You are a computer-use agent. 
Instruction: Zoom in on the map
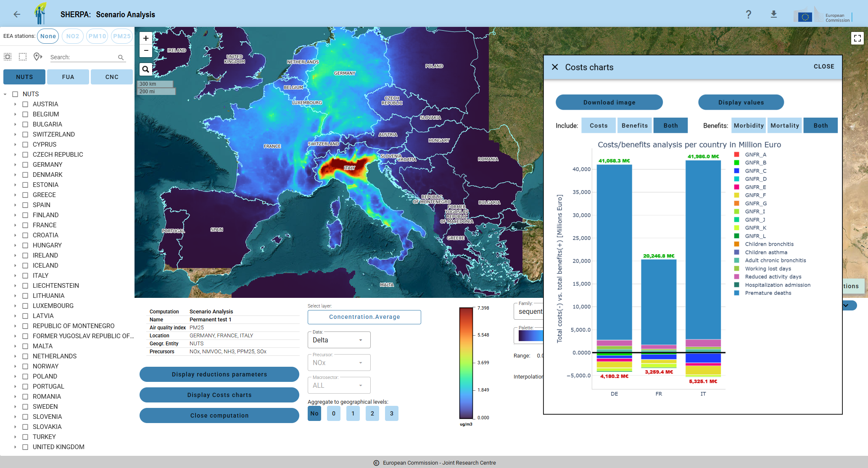click(146, 38)
